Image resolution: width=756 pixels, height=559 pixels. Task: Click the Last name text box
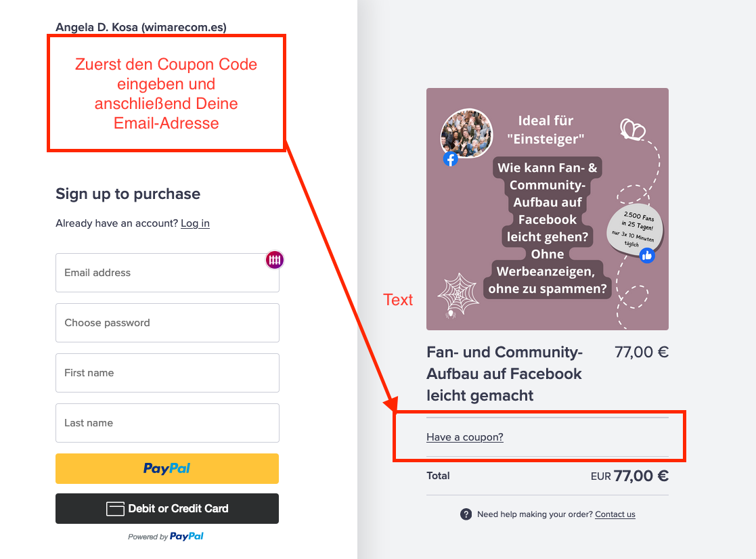[167, 423]
